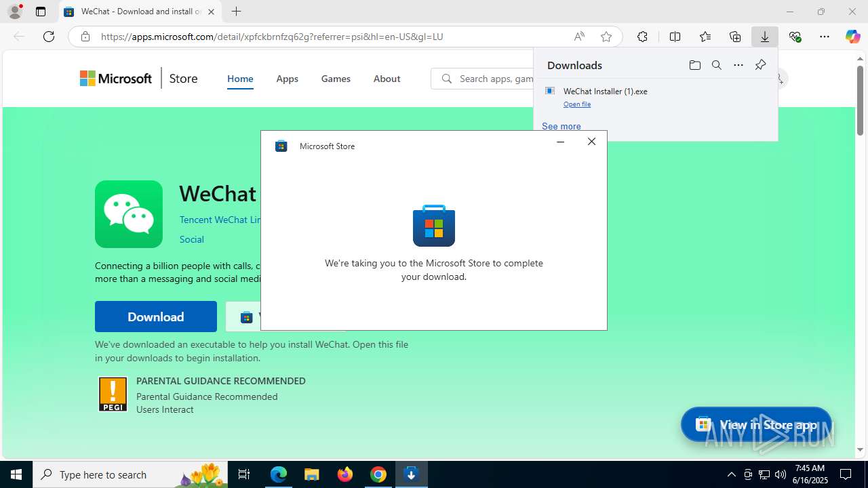Click the scrollbar down arrow
This screenshot has width=868, height=488.
(x=860, y=449)
